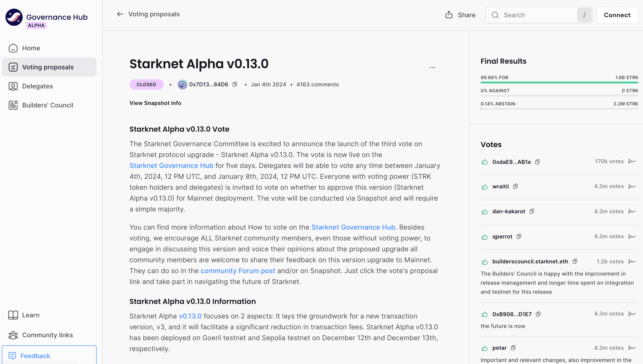Click thumbs-up icon for dan-kakarot
Image resolution: width=643 pixels, height=364 pixels.
click(x=485, y=212)
